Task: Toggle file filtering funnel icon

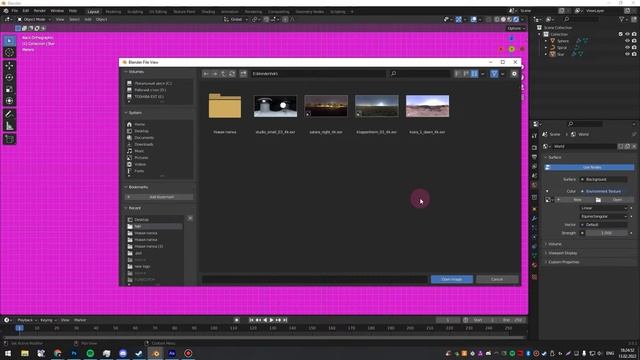Action: coord(494,74)
